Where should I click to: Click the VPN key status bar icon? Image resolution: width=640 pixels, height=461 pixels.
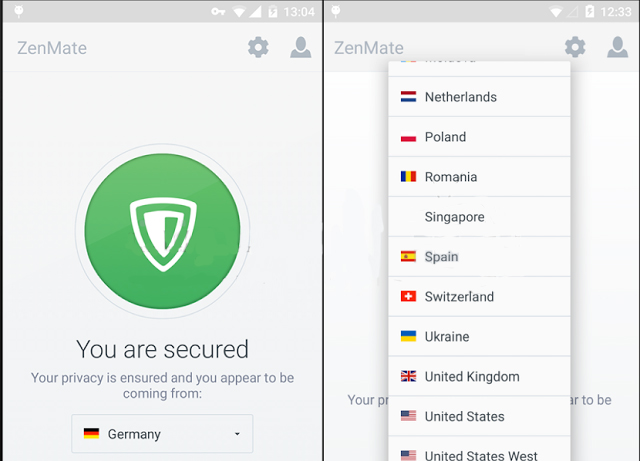(x=218, y=12)
